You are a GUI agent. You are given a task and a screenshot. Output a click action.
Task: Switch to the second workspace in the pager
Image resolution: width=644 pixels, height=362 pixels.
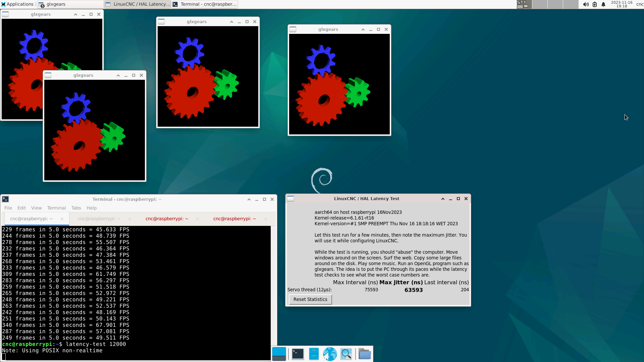tap(540, 4)
